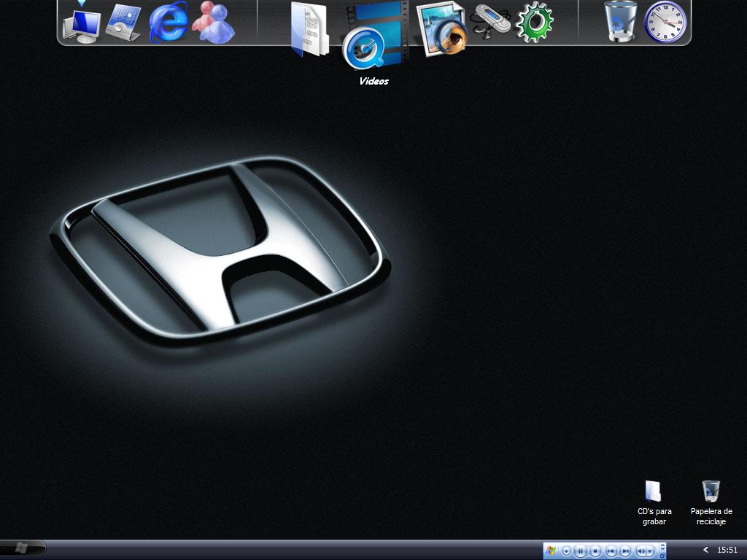
Task: Open the Start menu button
Action: coord(23,548)
